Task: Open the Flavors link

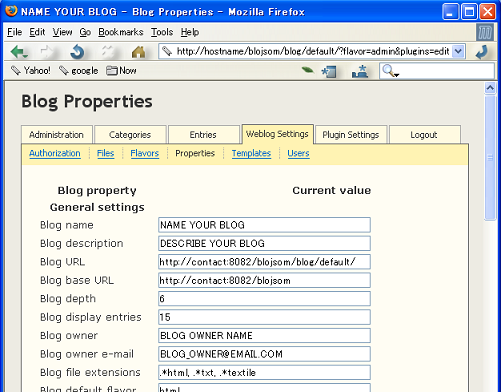Action: pos(145,153)
